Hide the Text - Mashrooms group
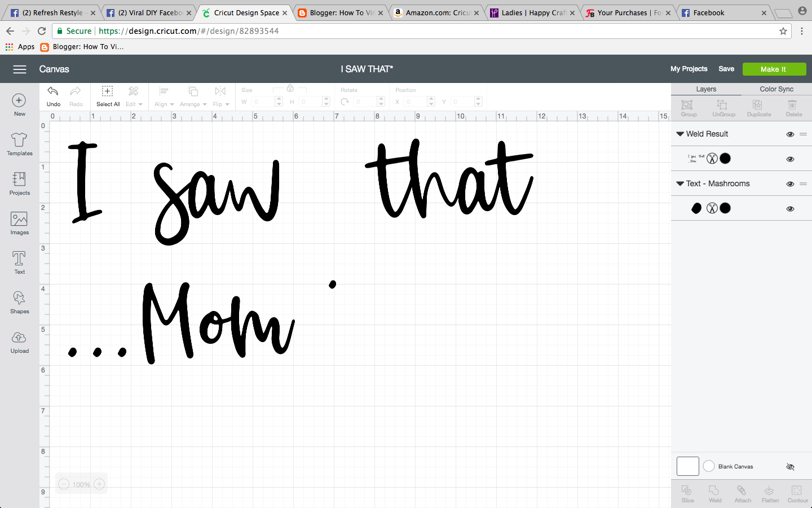Screen dimensions: 812x508 [x=790, y=184]
